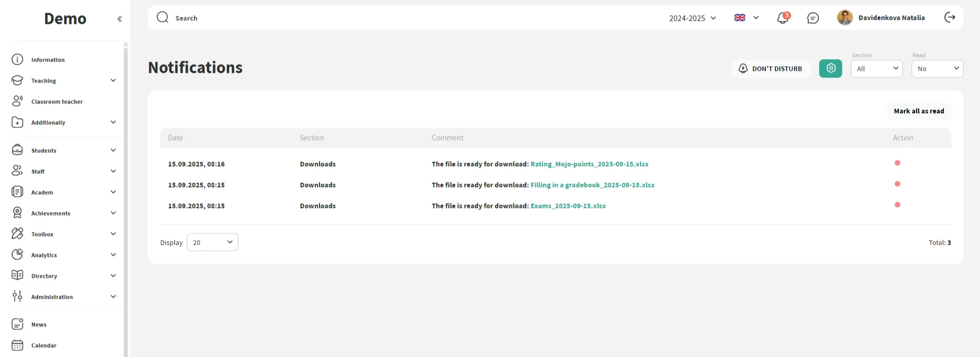The width and height of the screenshot is (980, 357).
Task: Open the notifications bell icon
Action: [x=782, y=18]
